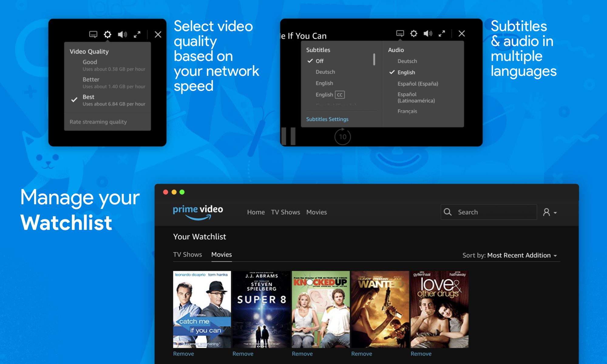Switch to TV Shows watchlist tab
The image size is (607, 364).
tap(188, 254)
